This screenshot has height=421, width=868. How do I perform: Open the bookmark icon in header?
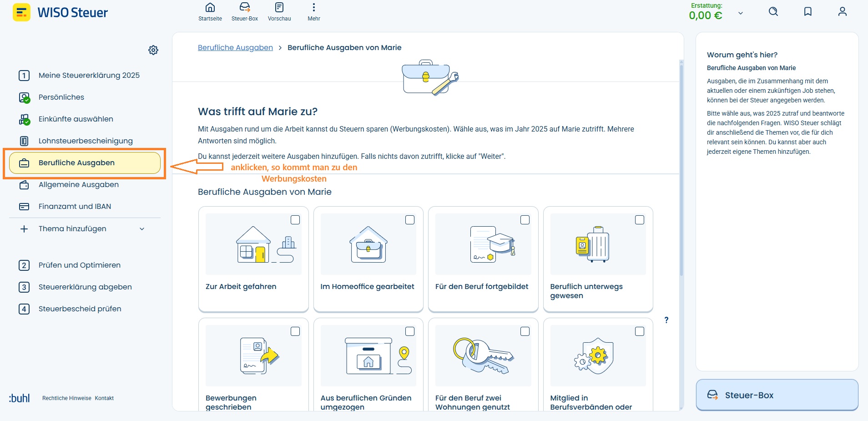click(808, 12)
